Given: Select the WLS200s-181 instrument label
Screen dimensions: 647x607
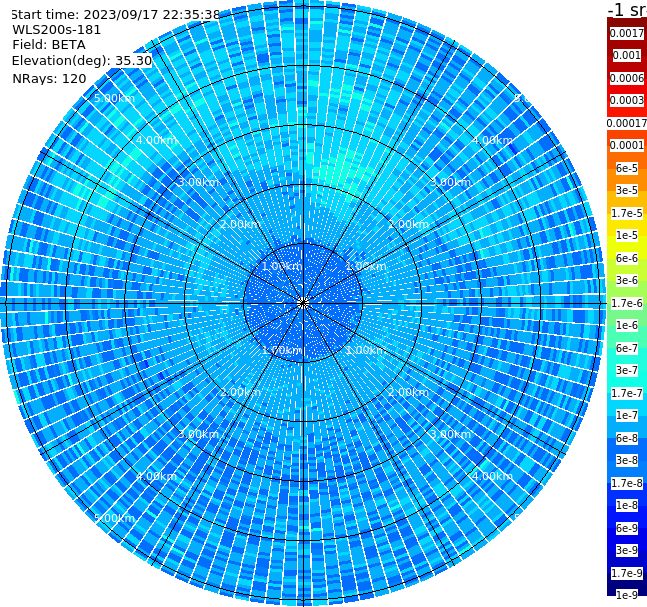Looking at the screenshot, I should (x=57, y=30).
